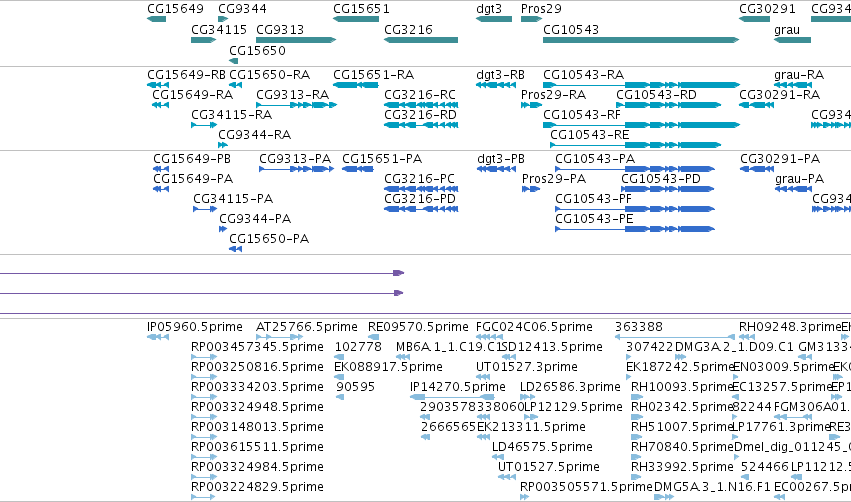Click protein dgt3-PB

tap(501, 159)
